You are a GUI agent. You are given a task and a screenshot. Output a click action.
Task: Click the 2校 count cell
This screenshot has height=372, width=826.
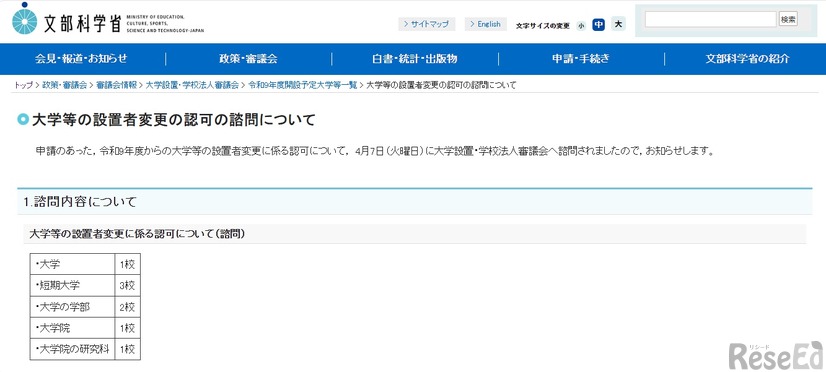(x=127, y=307)
